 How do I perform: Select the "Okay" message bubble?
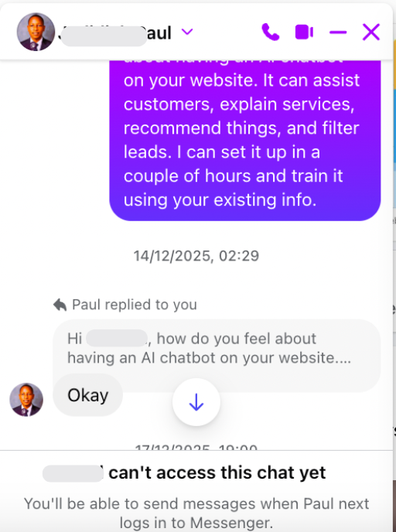coord(88,395)
